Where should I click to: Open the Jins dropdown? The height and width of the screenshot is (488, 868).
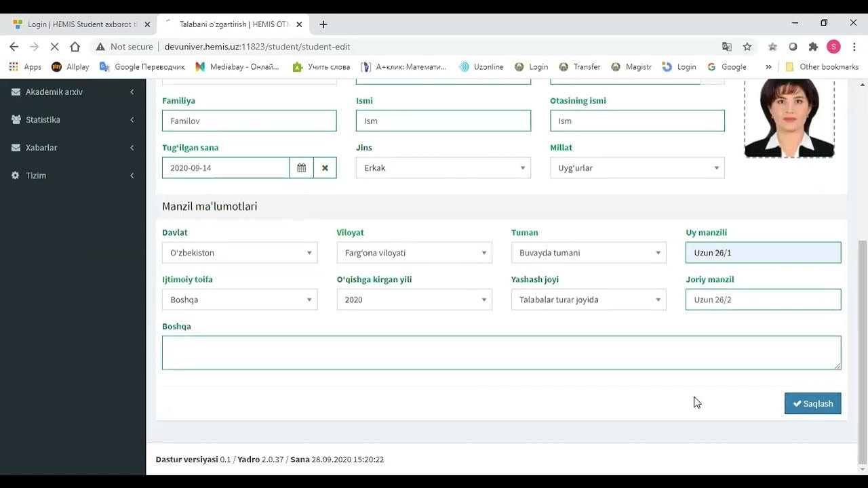[x=443, y=168]
